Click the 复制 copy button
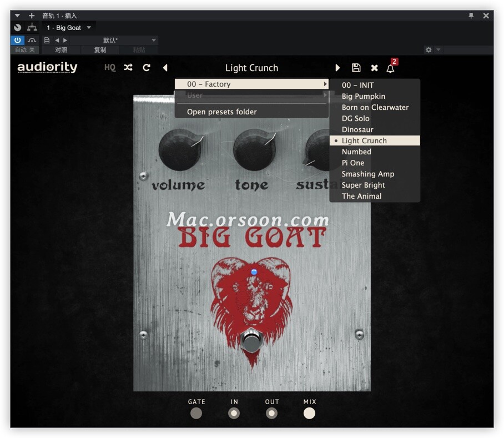 [x=100, y=50]
